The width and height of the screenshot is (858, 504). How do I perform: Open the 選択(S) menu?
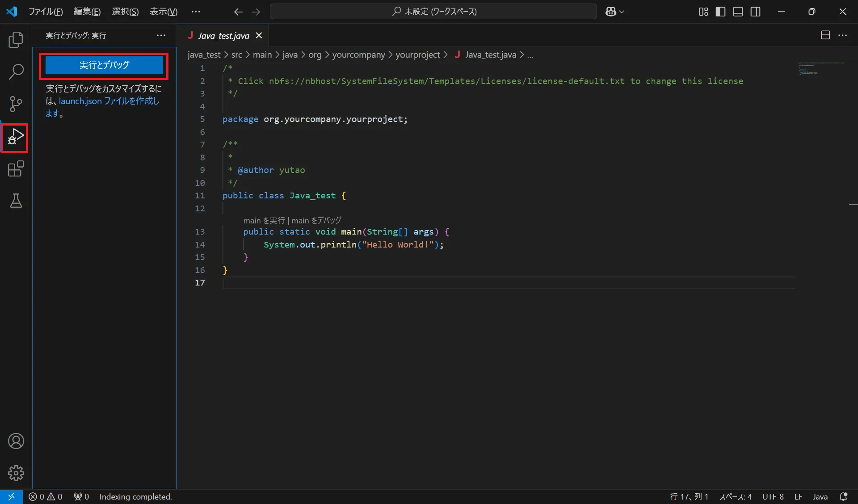(125, 12)
